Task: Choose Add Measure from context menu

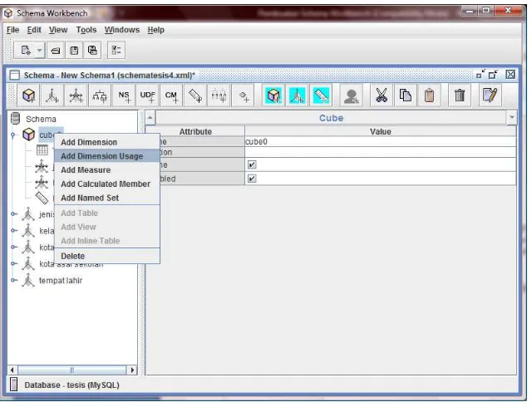Action: click(x=107, y=170)
